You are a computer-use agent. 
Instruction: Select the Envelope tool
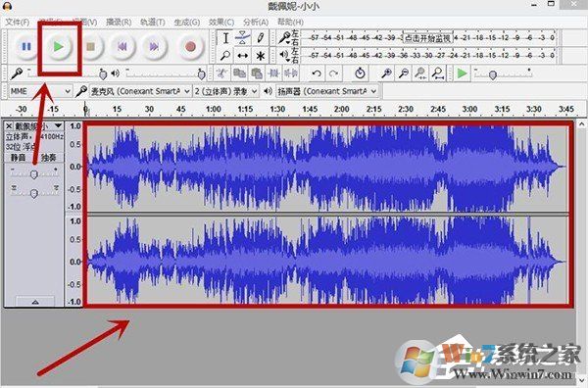(x=243, y=38)
